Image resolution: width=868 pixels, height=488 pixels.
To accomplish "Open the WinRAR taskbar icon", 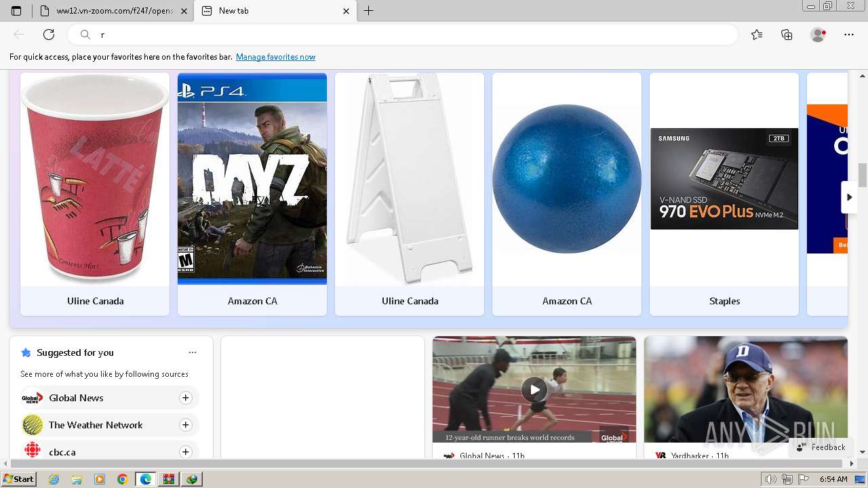I will 169,479.
